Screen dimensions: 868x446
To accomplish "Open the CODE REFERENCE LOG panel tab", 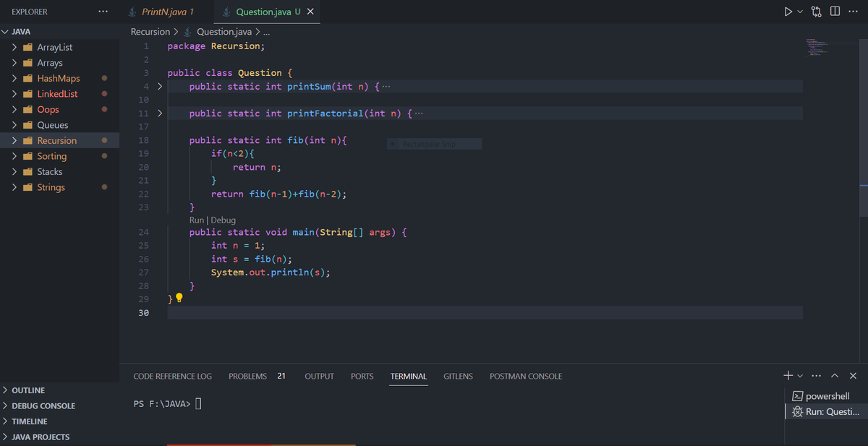I will [173, 377].
